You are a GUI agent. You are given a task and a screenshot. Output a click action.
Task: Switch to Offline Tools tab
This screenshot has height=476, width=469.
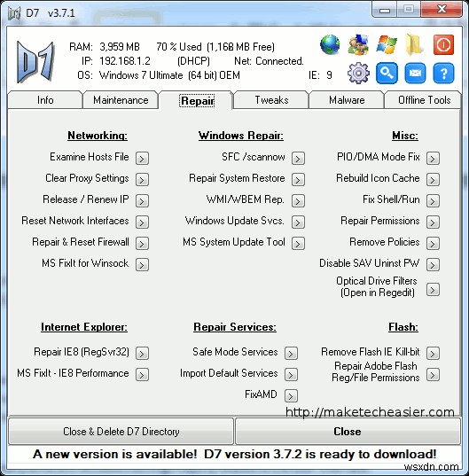click(424, 100)
